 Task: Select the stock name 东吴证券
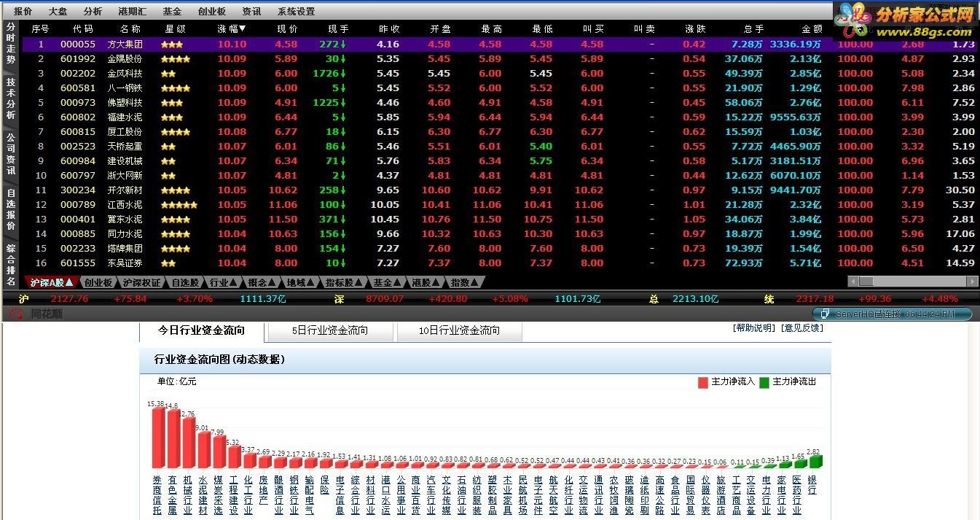point(125,263)
